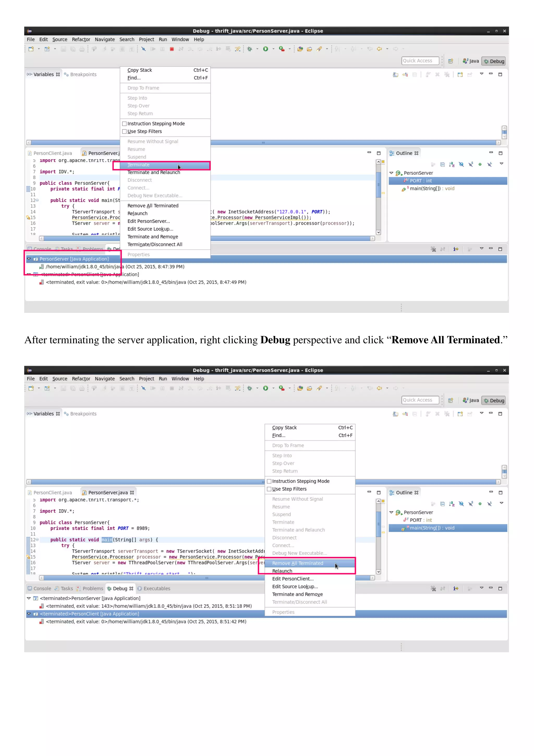Image resolution: width=534 pixels, height=756 pixels.
Task: Collapse PersonServer node in upper Outline view
Action: coord(391,173)
